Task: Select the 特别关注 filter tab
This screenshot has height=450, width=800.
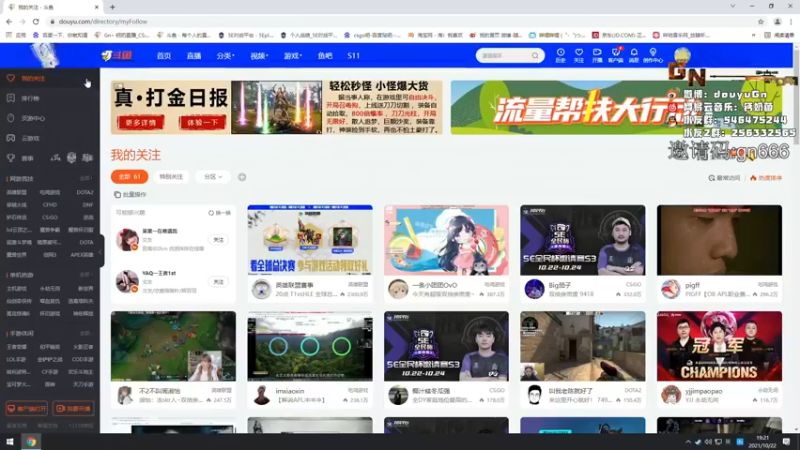Action: 171,177
